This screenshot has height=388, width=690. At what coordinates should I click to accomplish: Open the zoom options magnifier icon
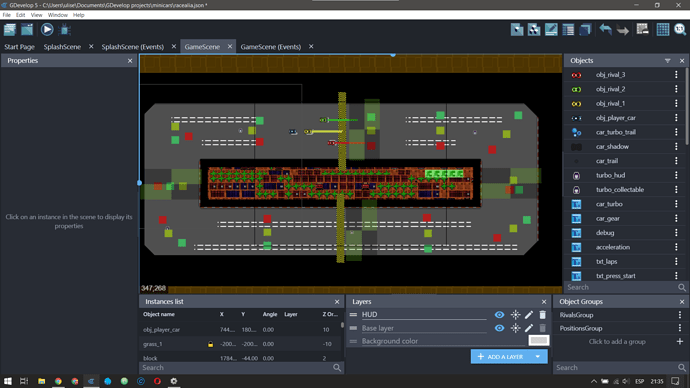click(x=680, y=29)
